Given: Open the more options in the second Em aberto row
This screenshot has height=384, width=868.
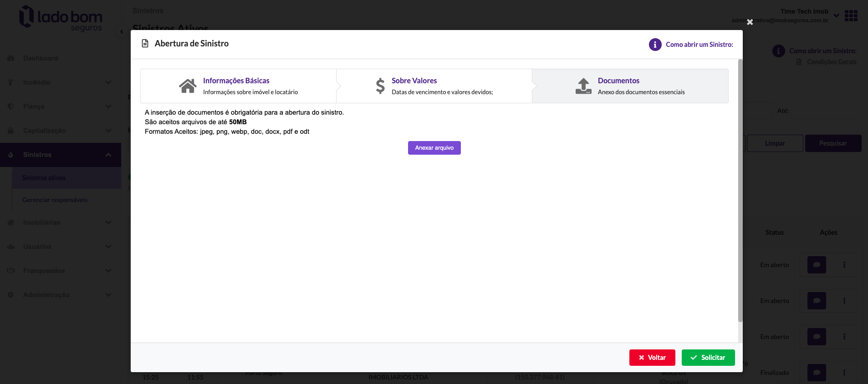Looking at the screenshot, I should [x=844, y=301].
